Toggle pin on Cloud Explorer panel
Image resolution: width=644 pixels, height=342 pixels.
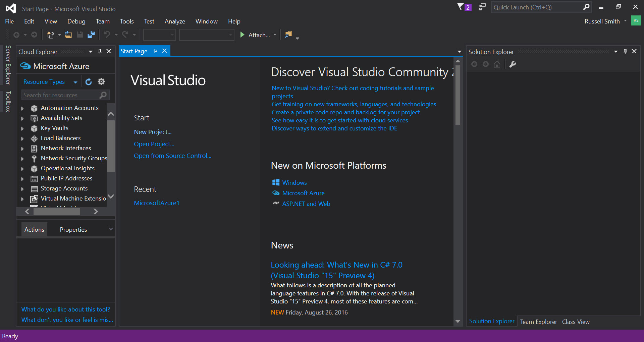100,51
